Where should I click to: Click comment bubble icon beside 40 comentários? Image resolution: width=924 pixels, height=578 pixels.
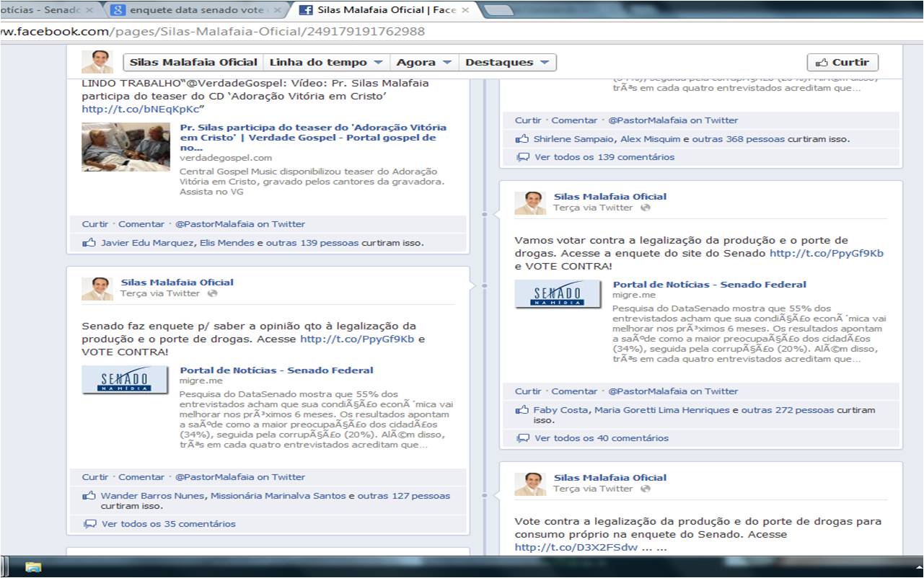pyautogui.click(x=522, y=438)
